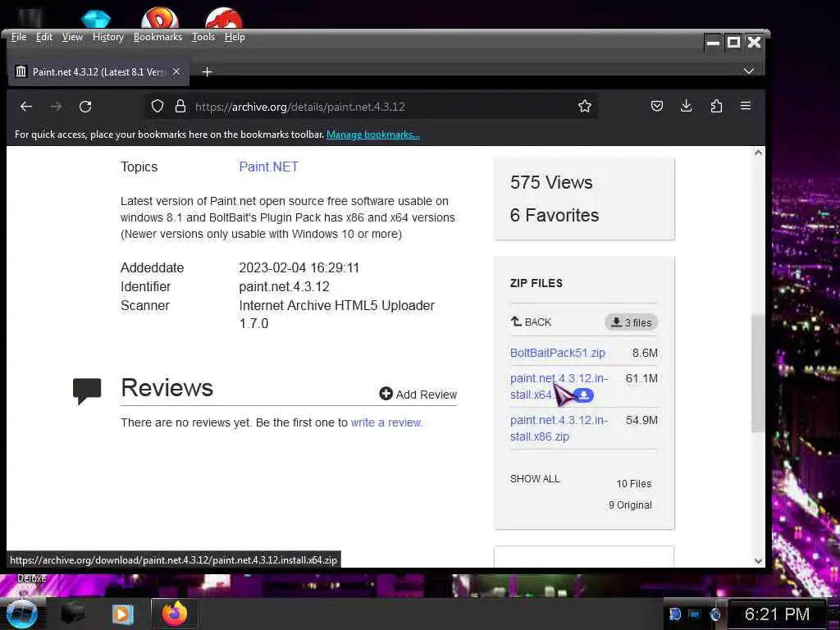Click the padlock site security icon
Screen dimensions: 840x630
[x=180, y=106]
